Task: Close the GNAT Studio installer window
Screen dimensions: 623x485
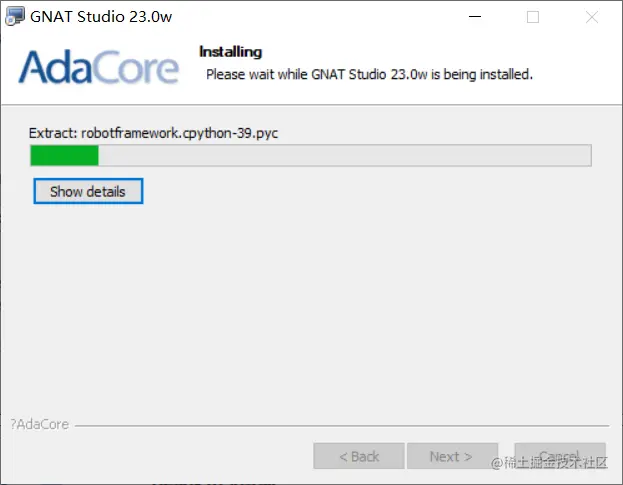Action: 592,17
